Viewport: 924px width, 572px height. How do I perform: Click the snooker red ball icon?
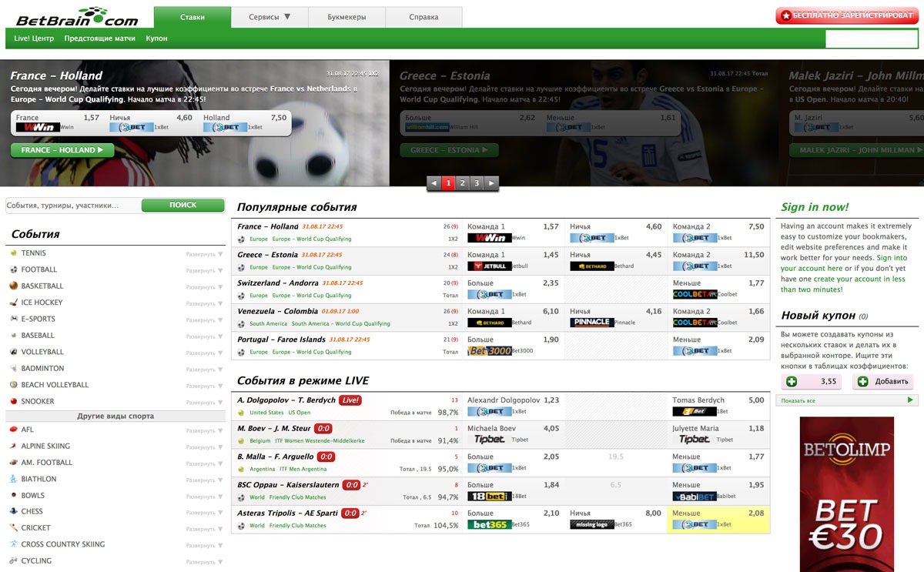pos(14,401)
